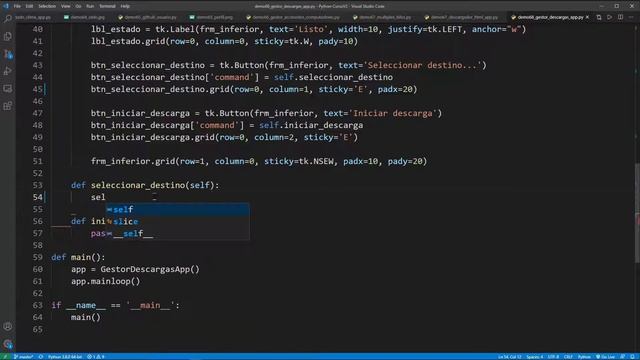Open More Actions ellipsis in editor toolbar
The width and height of the screenshot is (640, 360).
pos(631,17)
